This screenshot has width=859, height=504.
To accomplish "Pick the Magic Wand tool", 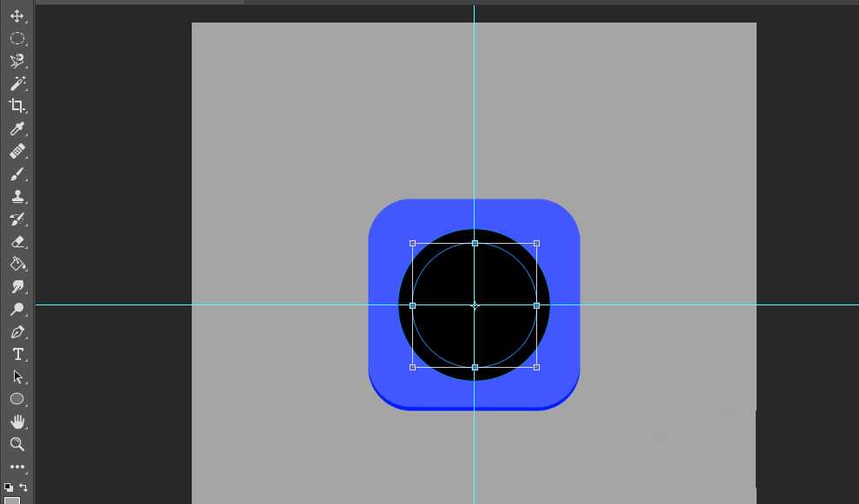I will pos(16,83).
